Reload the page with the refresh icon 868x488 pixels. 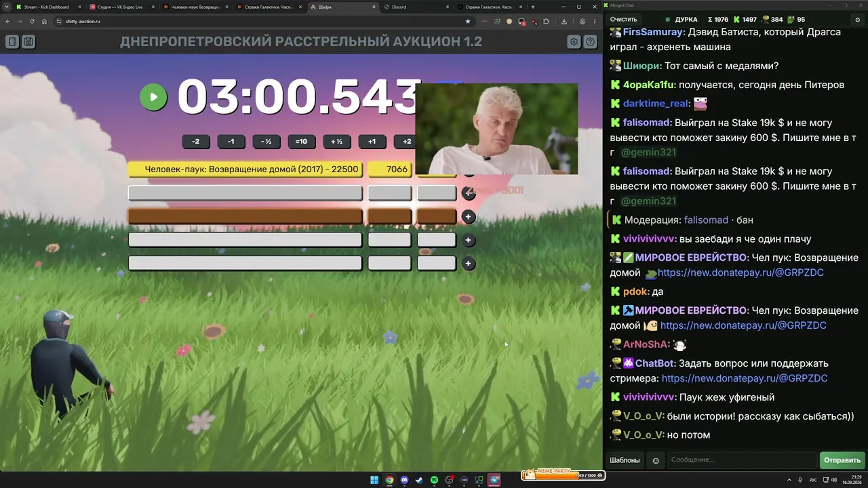point(32,21)
